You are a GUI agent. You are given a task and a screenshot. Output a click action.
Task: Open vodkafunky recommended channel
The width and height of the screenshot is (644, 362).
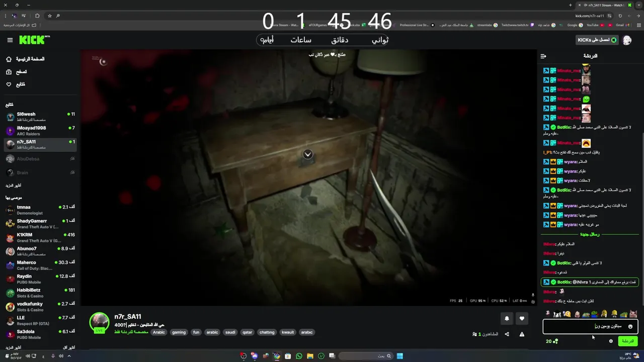point(40,307)
